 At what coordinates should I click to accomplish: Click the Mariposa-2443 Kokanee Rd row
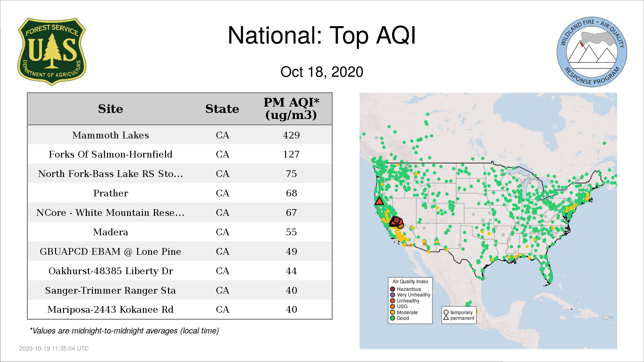click(180, 309)
